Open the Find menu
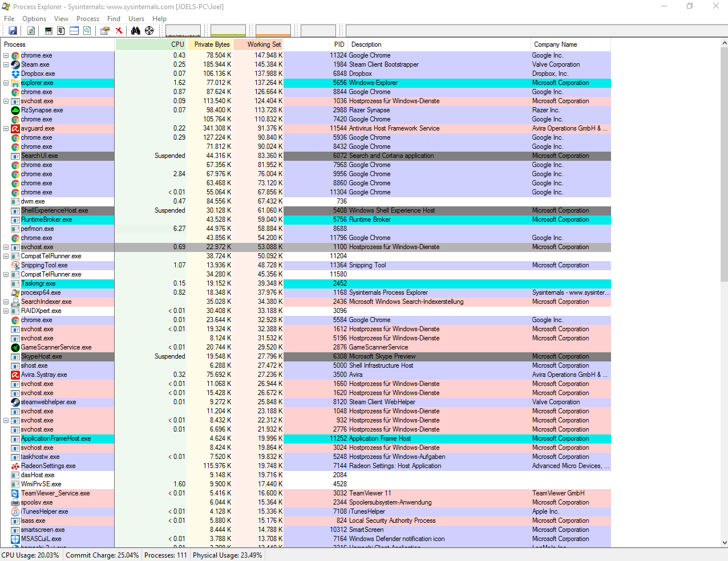728x561 pixels. 114,19
